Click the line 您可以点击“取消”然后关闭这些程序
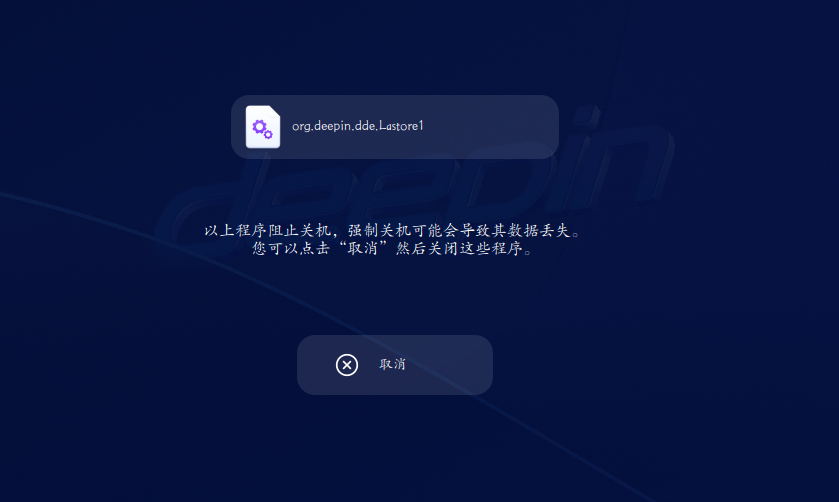The image size is (839, 502). 393,248
